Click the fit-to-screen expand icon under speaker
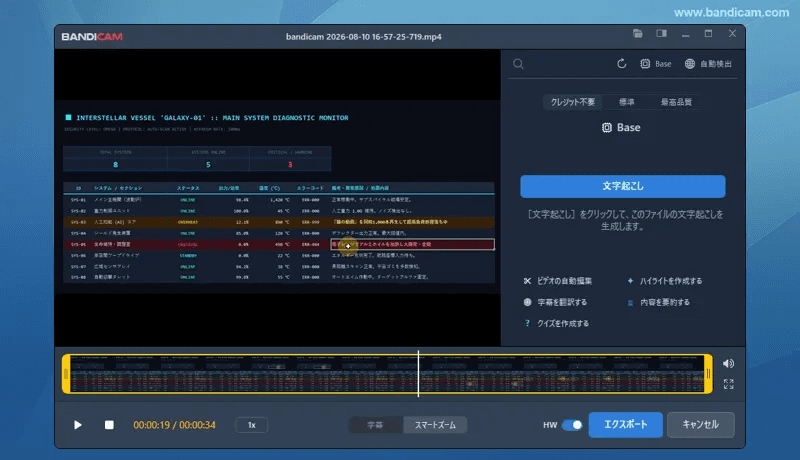This screenshot has height=460, width=800. point(728,384)
